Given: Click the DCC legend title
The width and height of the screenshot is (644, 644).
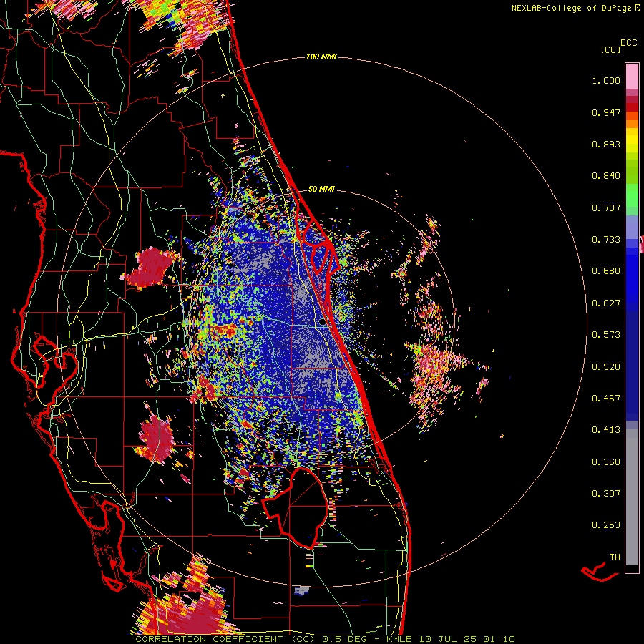Looking at the screenshot, I should point(629,43).
